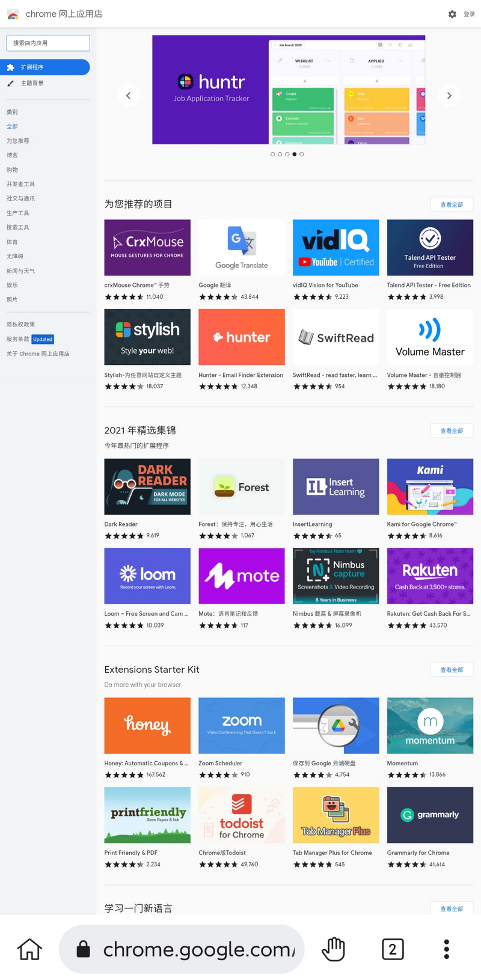Open Hunter Email Finder tile
Image resolution: width=481 pixels, height=980 pixels.
pyautogui.click(x=242, y=350)
